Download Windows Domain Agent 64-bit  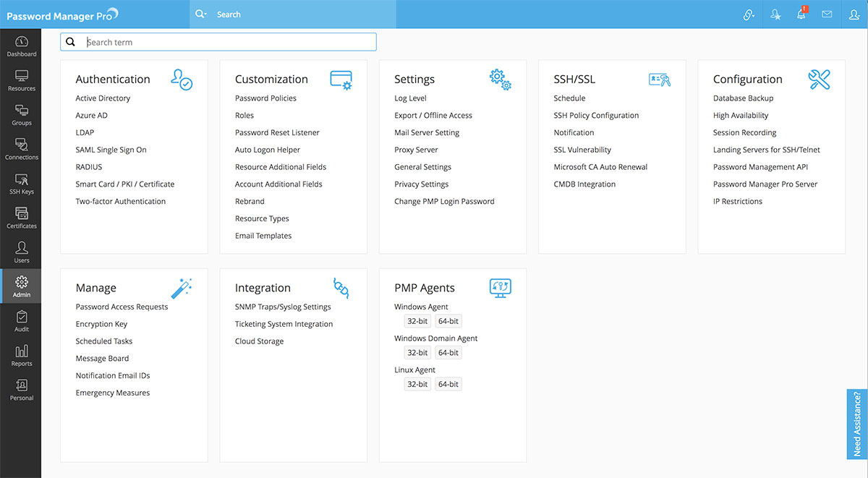coord(448,353)
